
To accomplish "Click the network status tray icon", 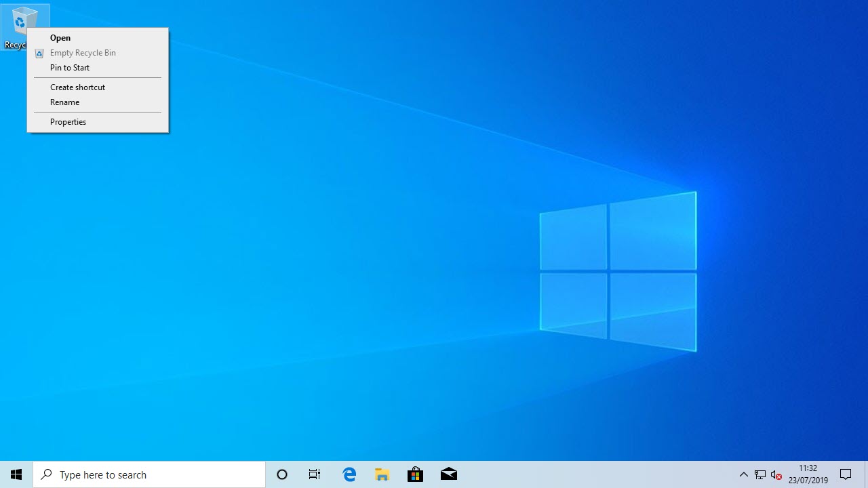I will click(760, 475).
